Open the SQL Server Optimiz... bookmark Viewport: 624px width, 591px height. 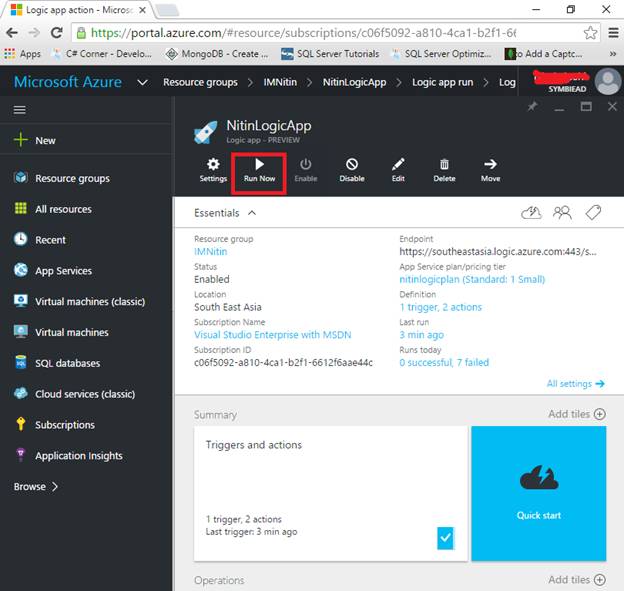[441, 54]
